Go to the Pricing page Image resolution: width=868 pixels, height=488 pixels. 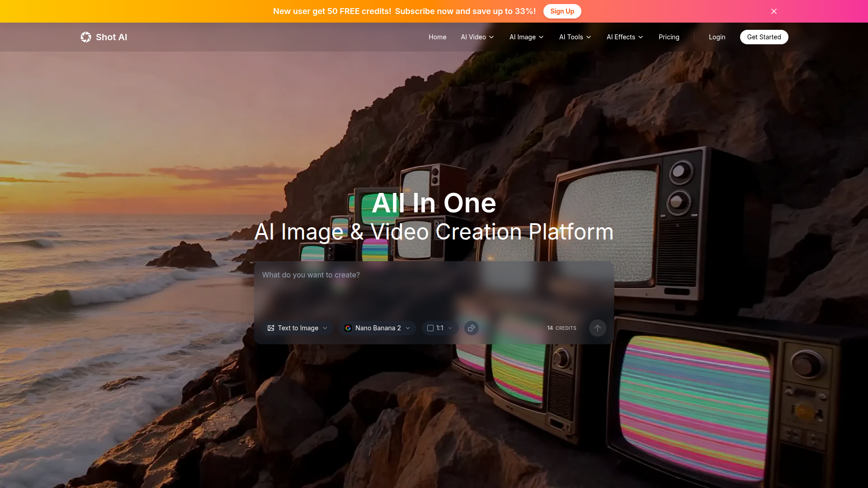[x=669, y=37]
